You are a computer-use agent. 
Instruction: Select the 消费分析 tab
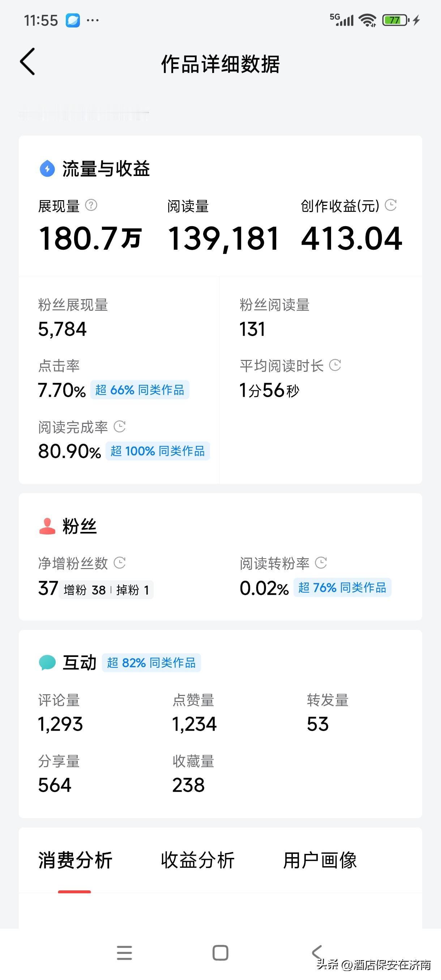tap(75, 860)
